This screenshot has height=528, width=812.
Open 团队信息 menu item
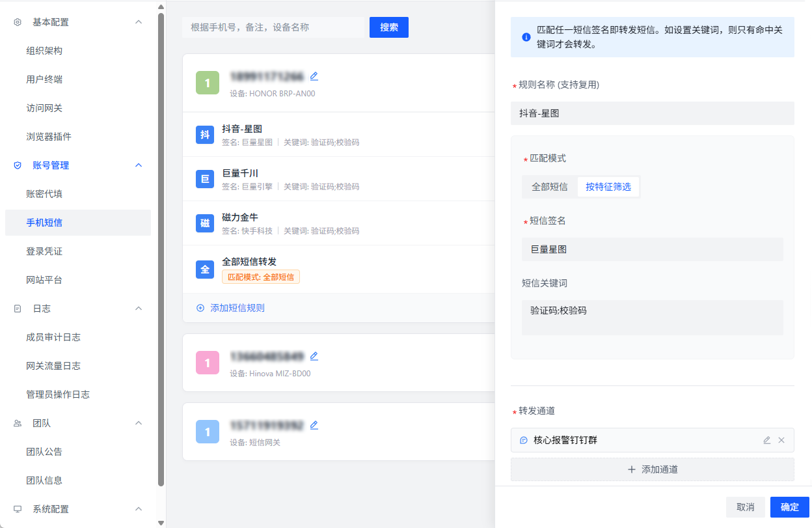click(78, 480)
